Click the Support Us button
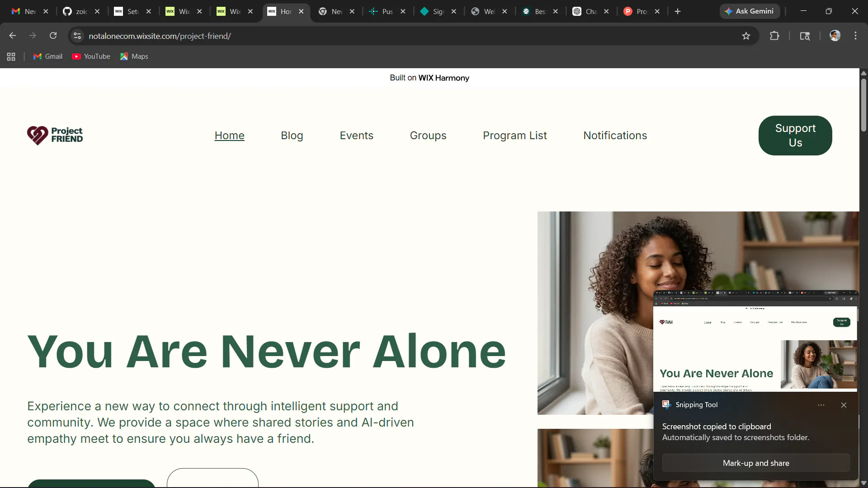The height and width of the screenshot is (488, 868). point(795,136)
